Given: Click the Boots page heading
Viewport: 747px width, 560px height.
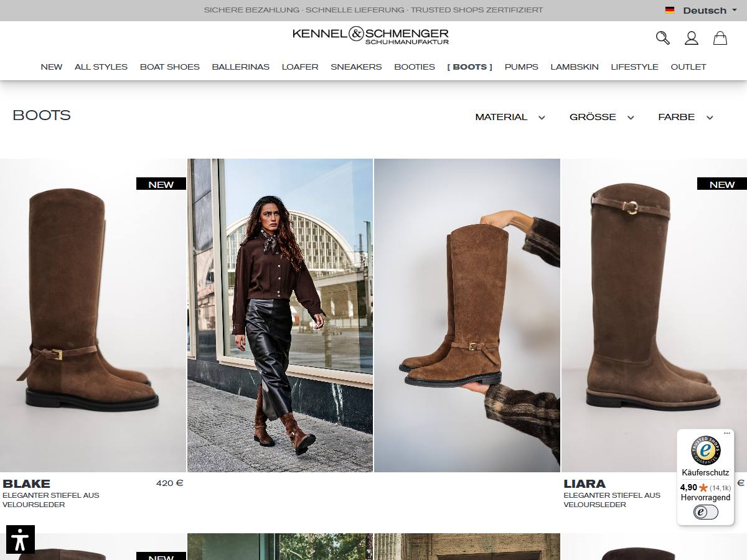Looking at the screenshot, I should (42, 115).
